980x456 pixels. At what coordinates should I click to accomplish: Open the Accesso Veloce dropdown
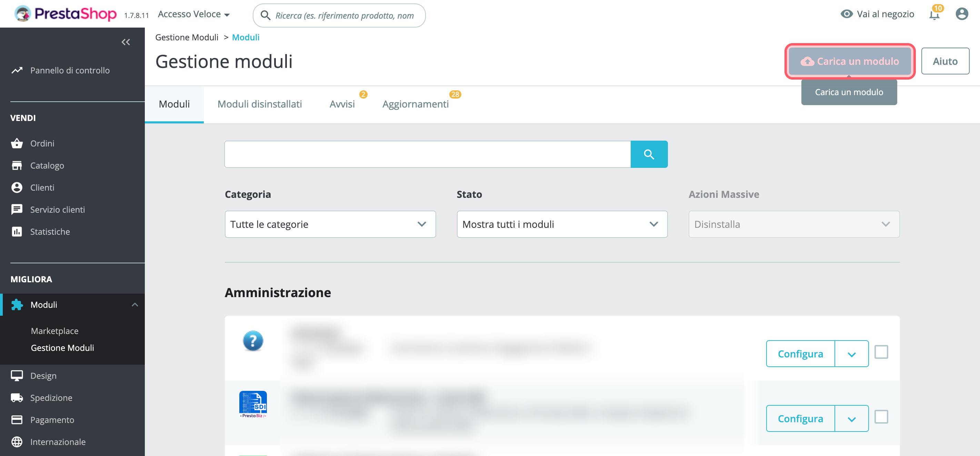194,14
